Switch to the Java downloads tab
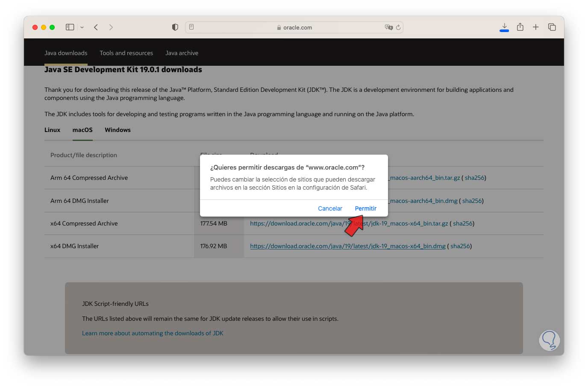 (x=66, y=53)
